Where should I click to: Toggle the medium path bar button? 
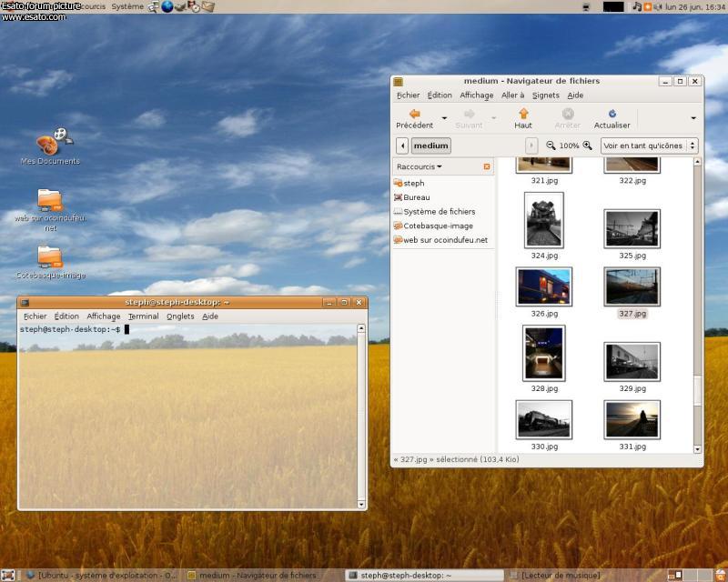click(430, 145)
